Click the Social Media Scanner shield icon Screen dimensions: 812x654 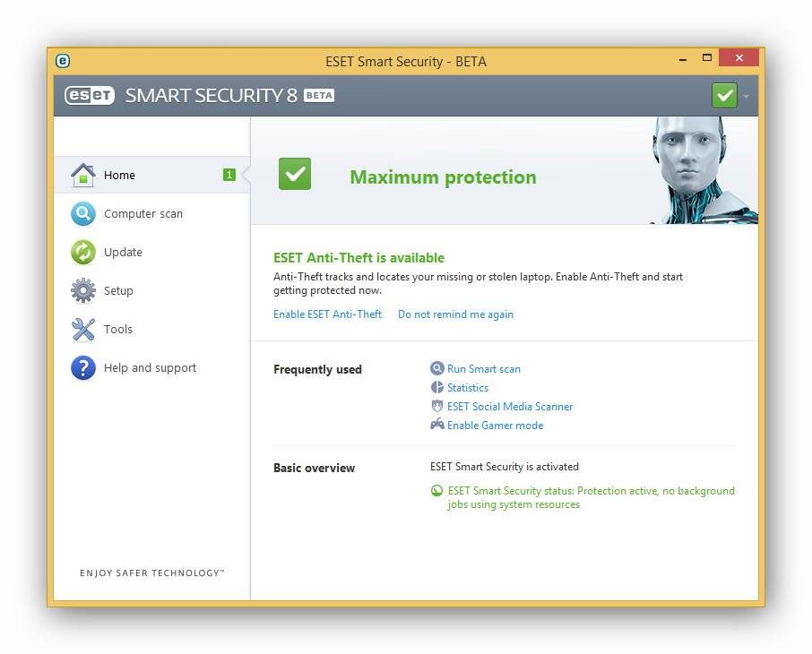click(x=437, y=406)
